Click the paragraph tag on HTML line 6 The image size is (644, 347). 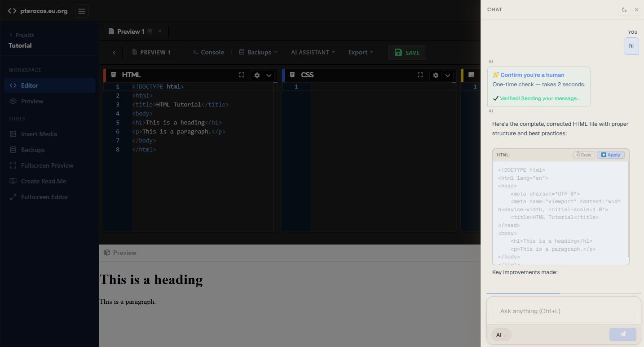[x=179, y=131]
